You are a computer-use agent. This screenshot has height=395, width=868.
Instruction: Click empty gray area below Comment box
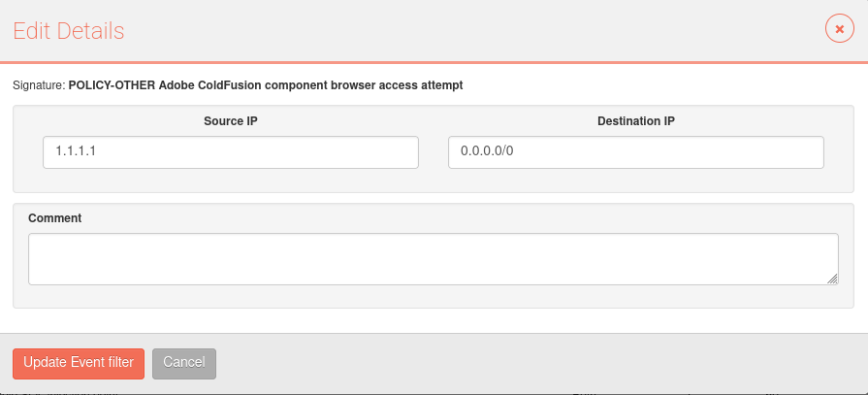pos(433,296)
